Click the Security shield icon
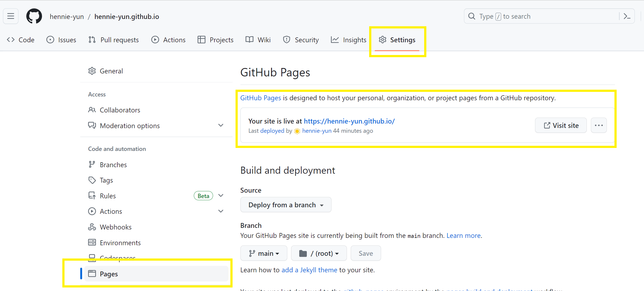This screenshot has height=291, width=644. click(x=286, y=40)
